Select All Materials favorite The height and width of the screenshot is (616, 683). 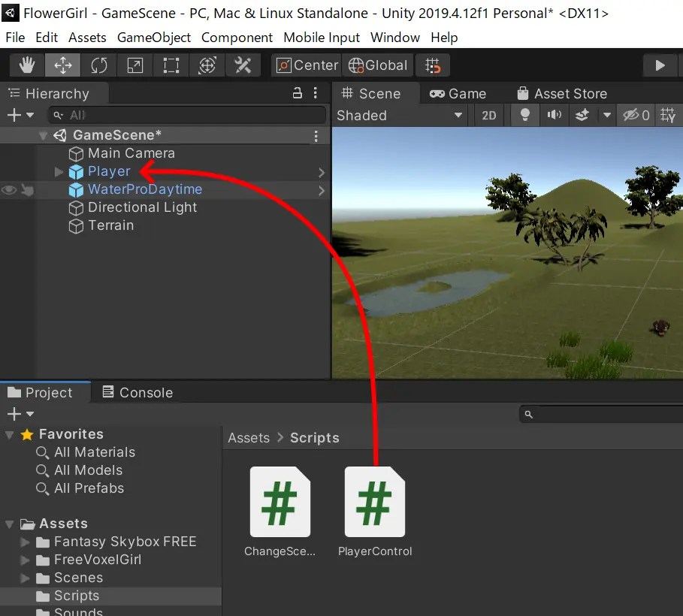pyautogui.click(x=86, y=453)
